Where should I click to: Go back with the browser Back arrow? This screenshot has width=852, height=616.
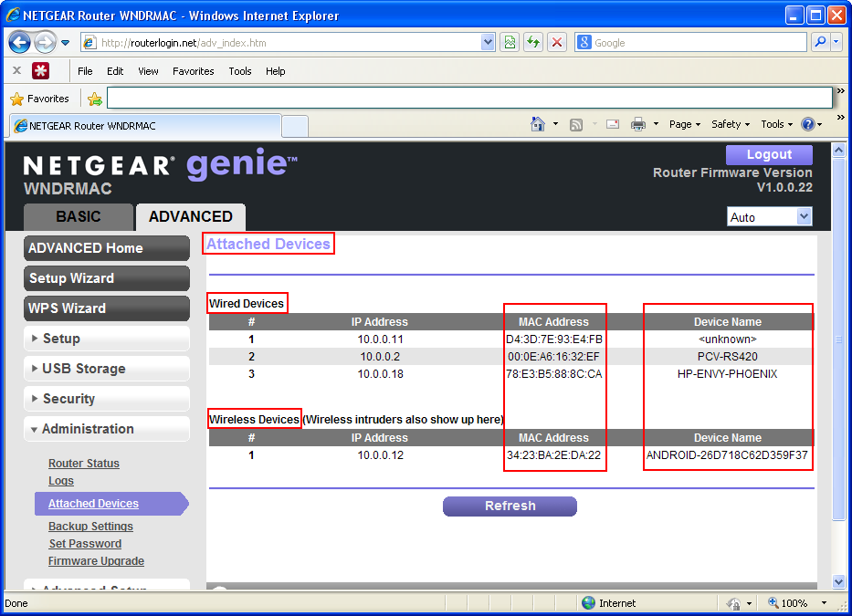(19, 42)
